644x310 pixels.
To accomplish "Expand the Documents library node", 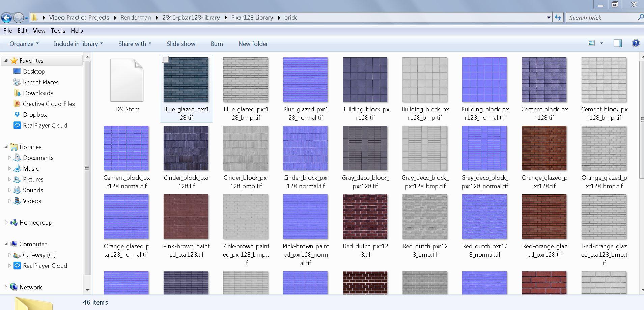I will (x=9, y=158).
